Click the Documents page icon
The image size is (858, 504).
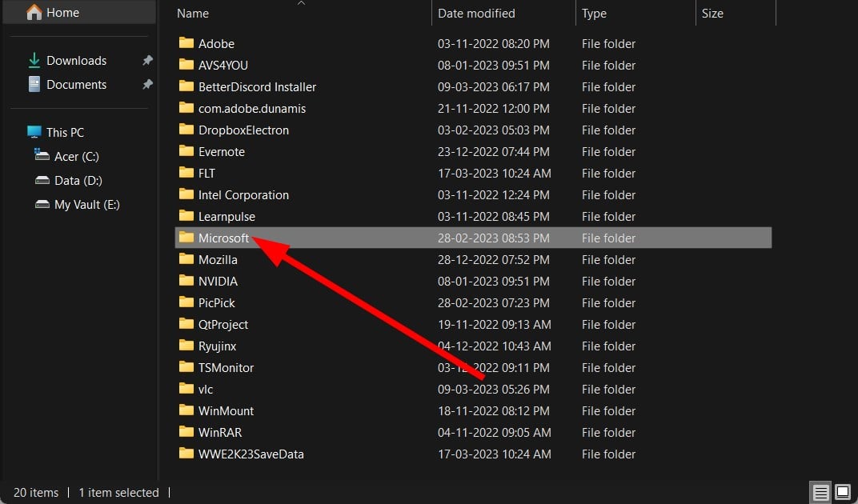coord(34,84)
